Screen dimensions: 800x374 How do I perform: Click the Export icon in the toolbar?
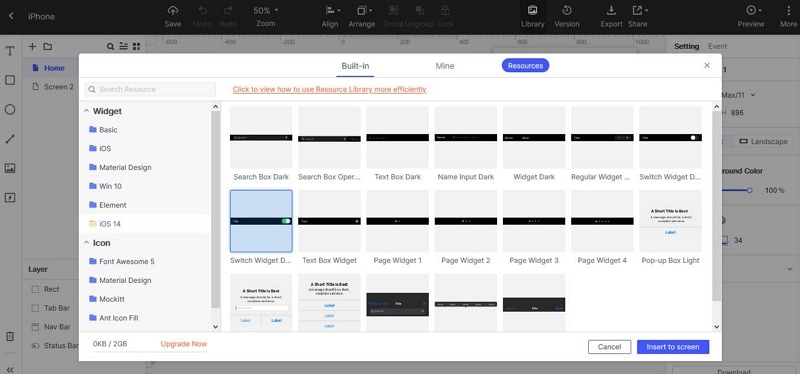pos(611,11)
